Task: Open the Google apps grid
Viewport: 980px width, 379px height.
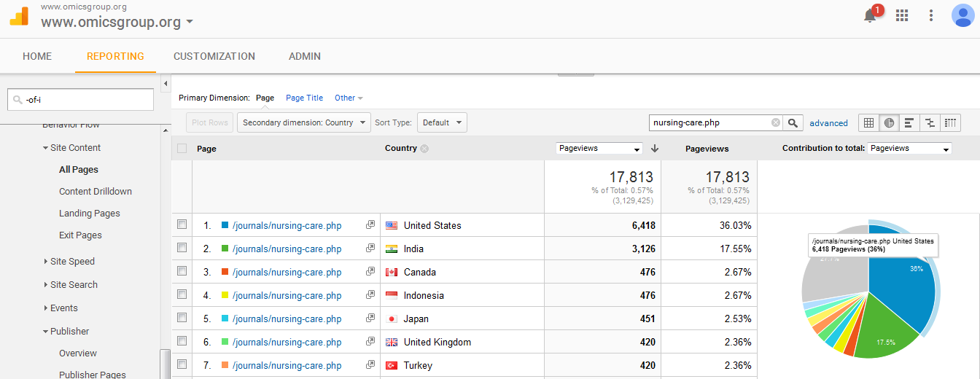Action: [902, 15]
